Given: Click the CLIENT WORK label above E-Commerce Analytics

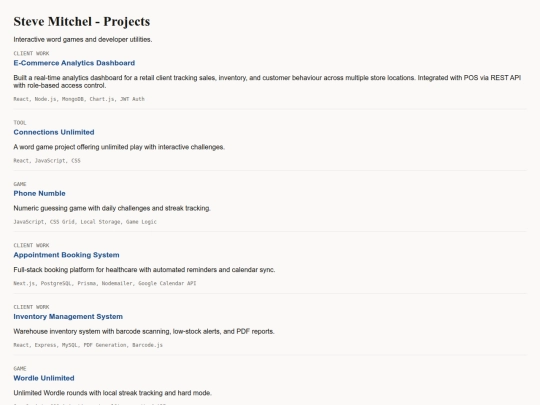Looking at the screenshot, I should pos(31,53).
